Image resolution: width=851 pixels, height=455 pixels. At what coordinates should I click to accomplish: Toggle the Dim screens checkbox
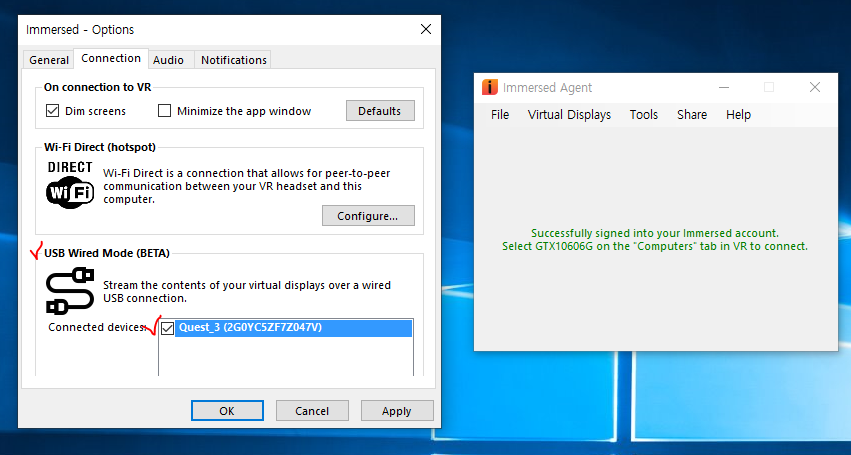tap(52, 111)
